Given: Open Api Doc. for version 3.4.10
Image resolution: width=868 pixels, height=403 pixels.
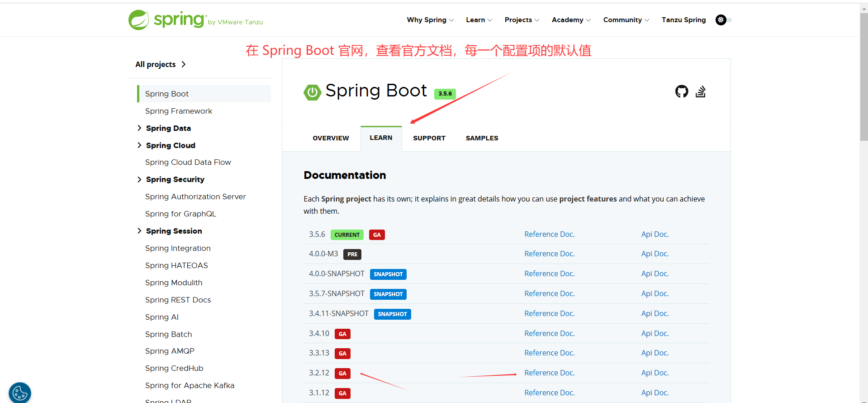Looking at the screenshot, I should 655,333.
